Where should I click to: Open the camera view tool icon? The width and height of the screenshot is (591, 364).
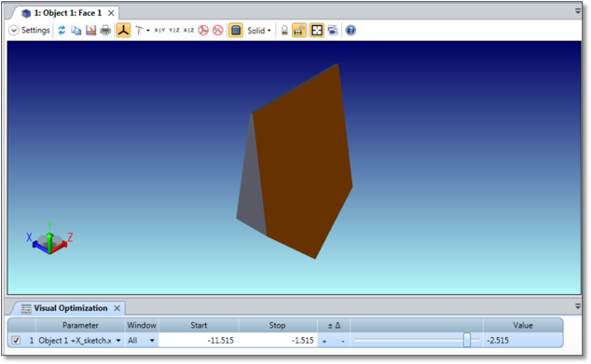click(139, 31)
